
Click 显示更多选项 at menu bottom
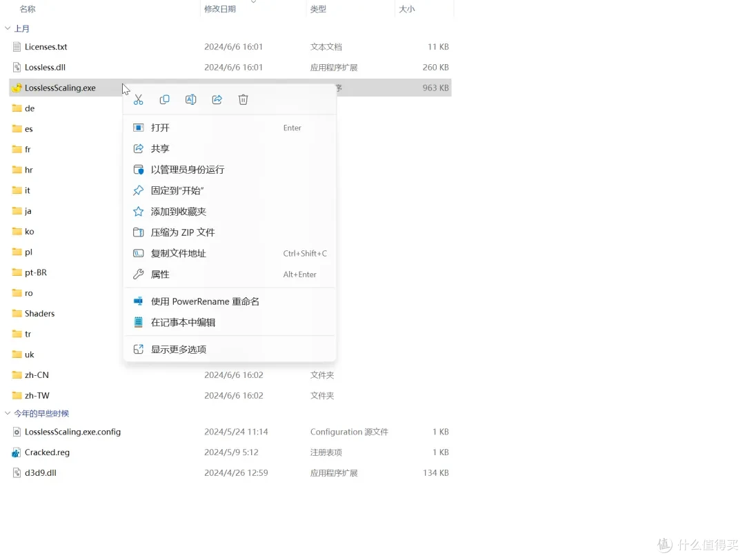[x=230, y=349]
